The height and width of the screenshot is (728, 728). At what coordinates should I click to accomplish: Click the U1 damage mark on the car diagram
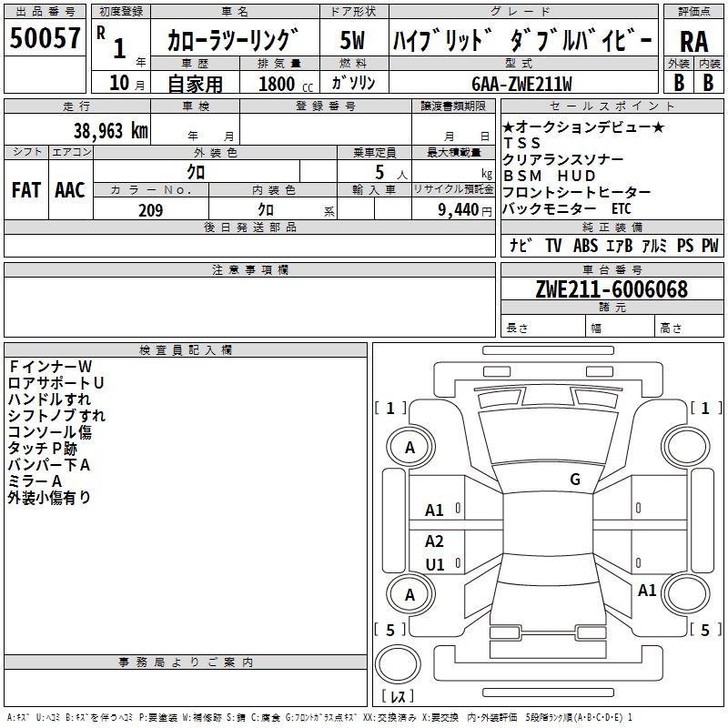pos(435,564)
